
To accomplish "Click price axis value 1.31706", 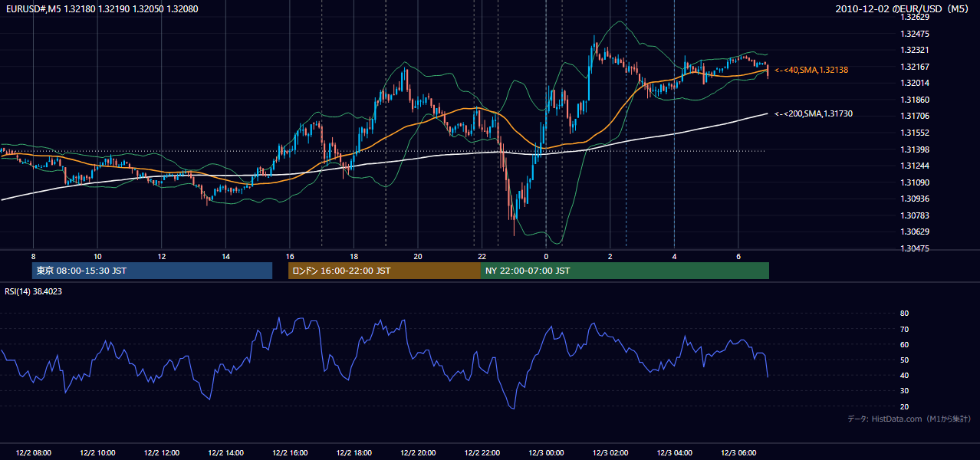I will [x=916, y=116].
